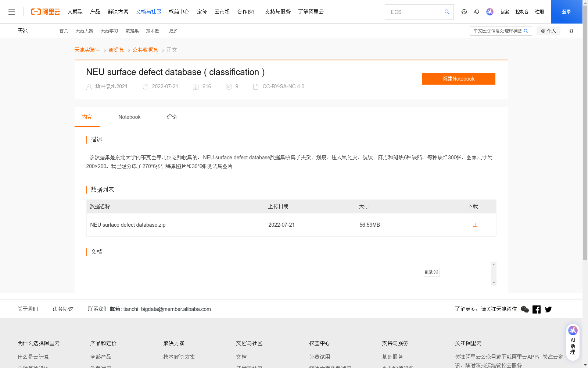Click the fullscreen toggle icon next to 个人
This screenshot has height=368, width=588.
click(x=571, y=31)
